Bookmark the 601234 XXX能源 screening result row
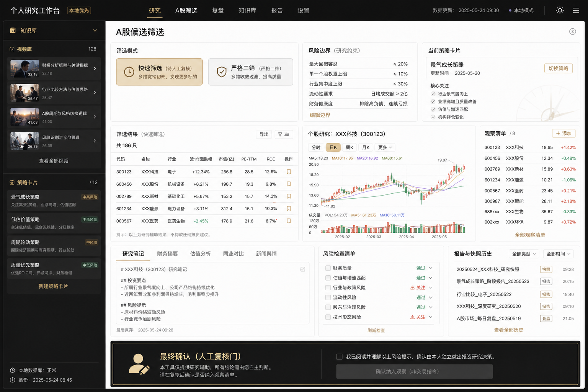Image resolution: width=588 pixels, height=392 pixels. 289,209
